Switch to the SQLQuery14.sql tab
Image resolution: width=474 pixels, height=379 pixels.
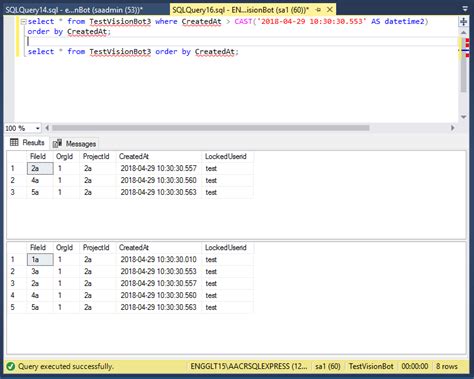click(74, 10)
